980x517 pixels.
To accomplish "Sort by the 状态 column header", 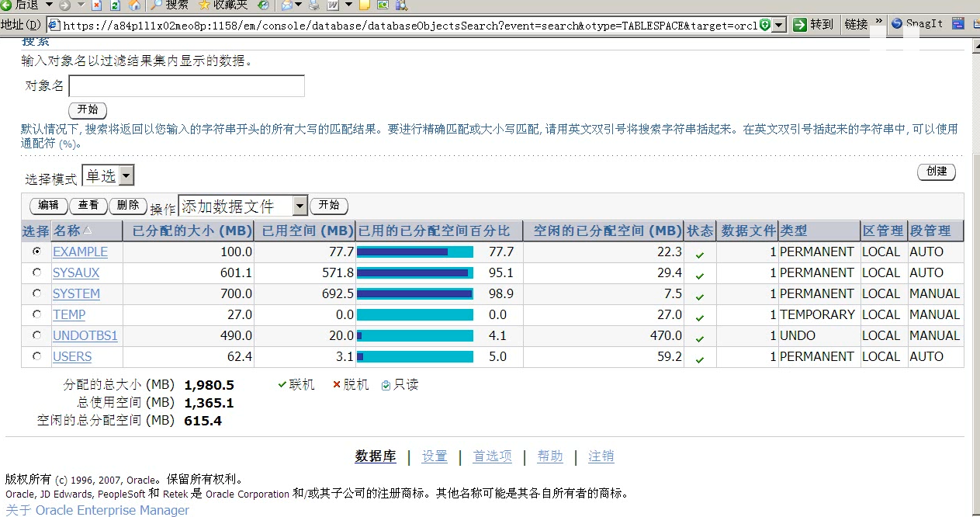I will (700, 231).
